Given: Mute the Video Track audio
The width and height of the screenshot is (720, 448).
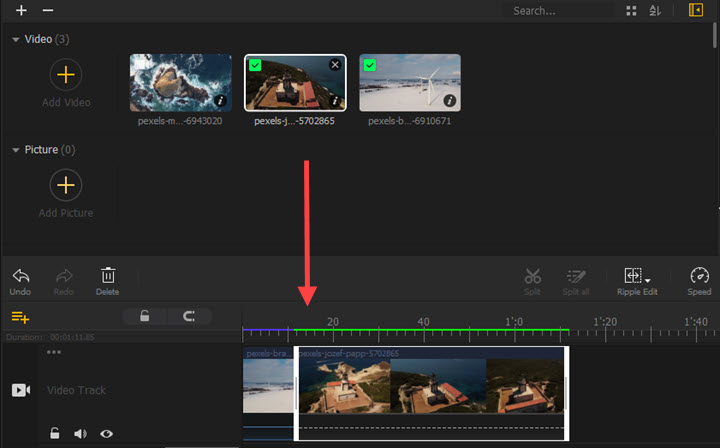Looking at the screenshot, I should tap(80, 433).
